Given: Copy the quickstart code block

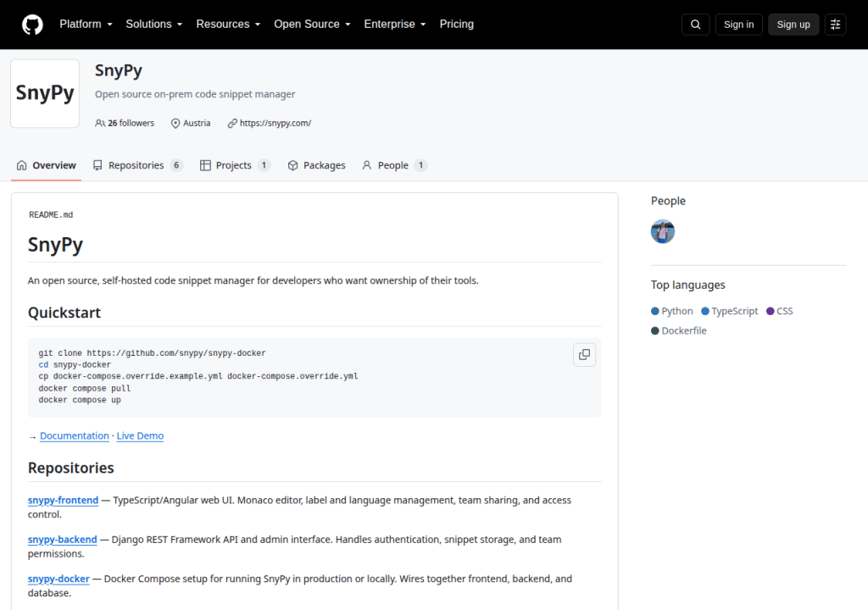Looking at the screenshot, I should (584, 355).
